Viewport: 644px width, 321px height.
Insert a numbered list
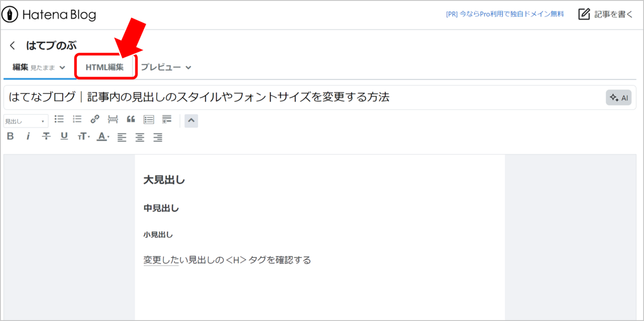pos(77,119)
